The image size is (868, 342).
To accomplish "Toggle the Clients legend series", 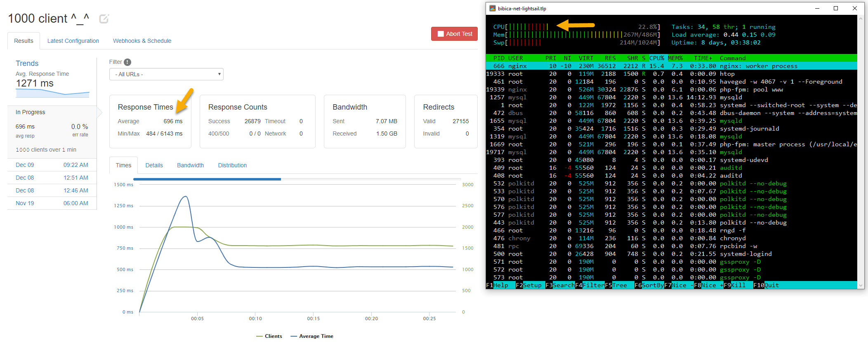I will pyautogui.click(x=269, y=336).
